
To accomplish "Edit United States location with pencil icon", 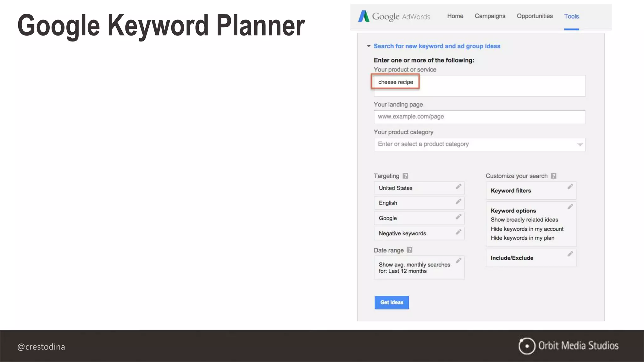I will click(458, 187).
